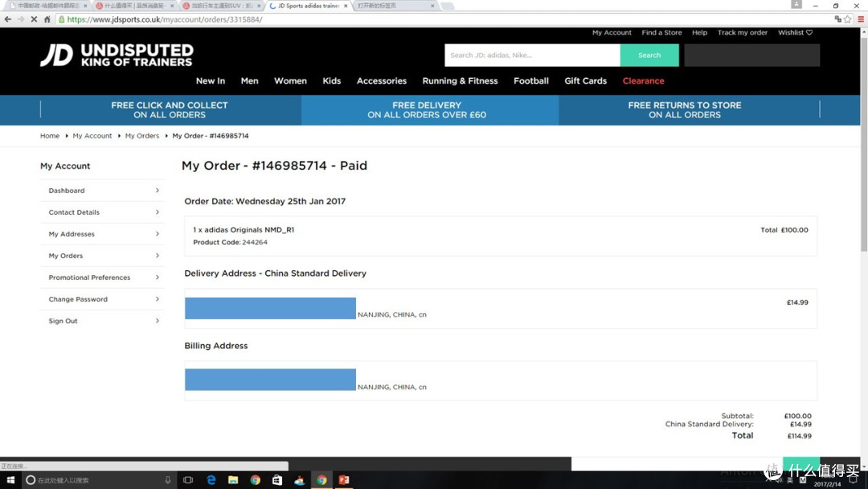Click the active Chrome taskbar icon
Image resolution: width=868 pixels, height=489 pixels.
click(321, 480)
